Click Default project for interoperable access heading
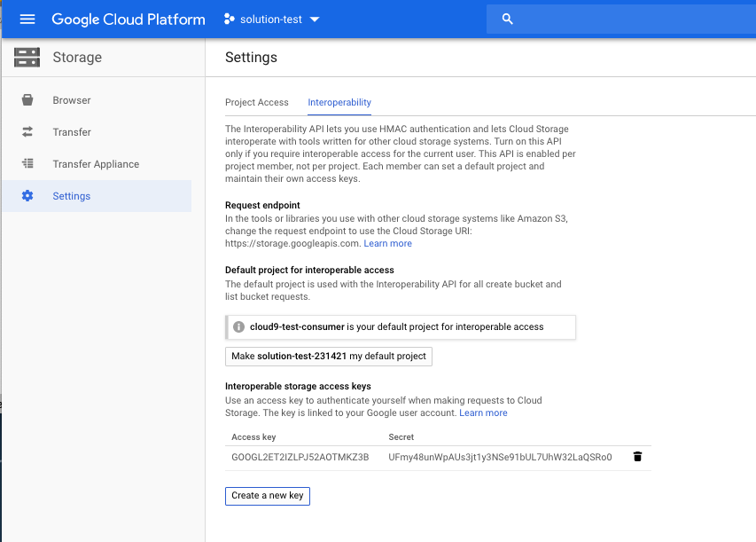The image size is (756, 542). [309, 270]
